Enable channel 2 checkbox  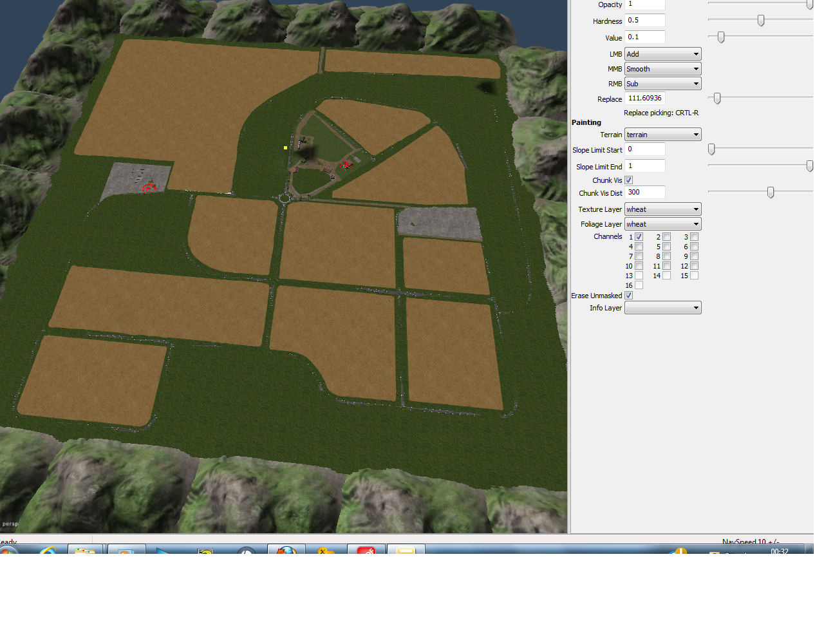(666, 237)
